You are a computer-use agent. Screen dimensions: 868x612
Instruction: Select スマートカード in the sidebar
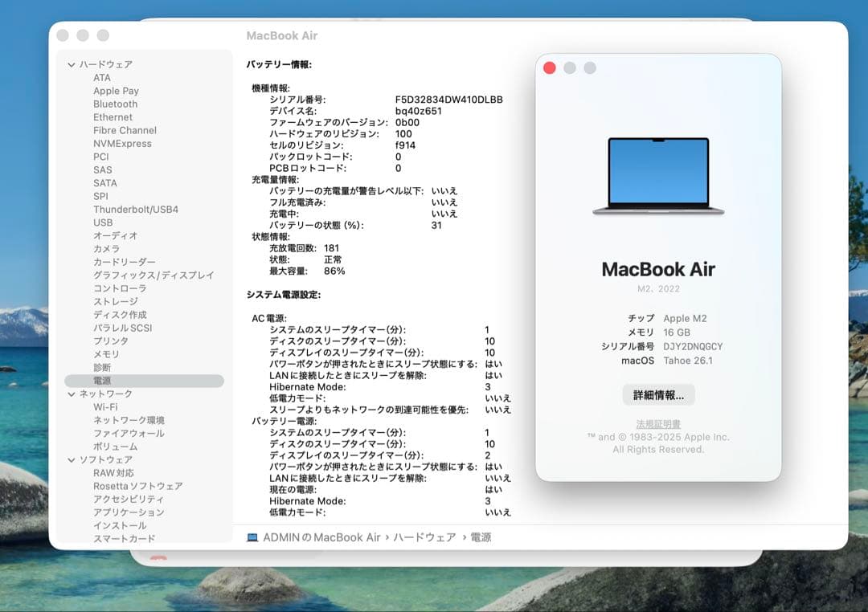coord(124,538)
